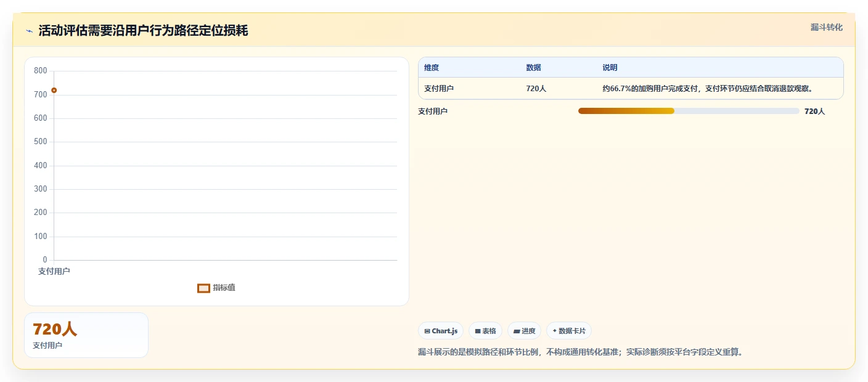Click the icon in the Chart.js chip
Screen dimensions: 868x382
pos(427,331)
